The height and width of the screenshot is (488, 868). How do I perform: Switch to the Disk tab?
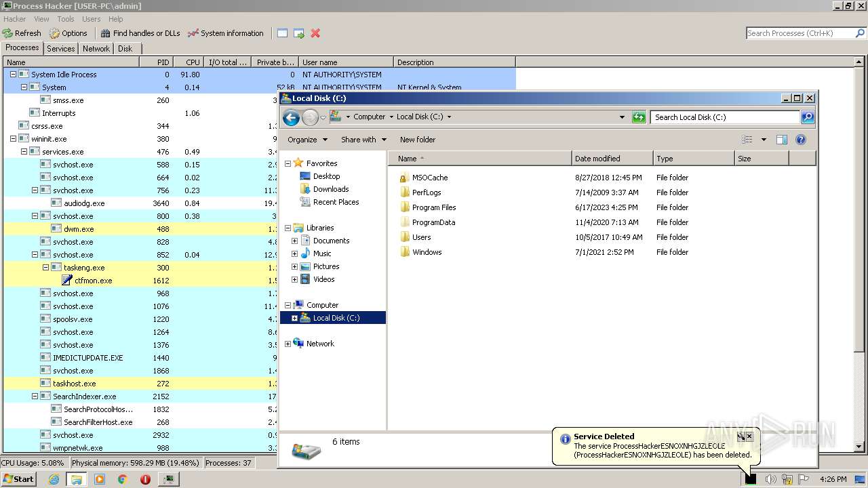click(x=125, y=49)
